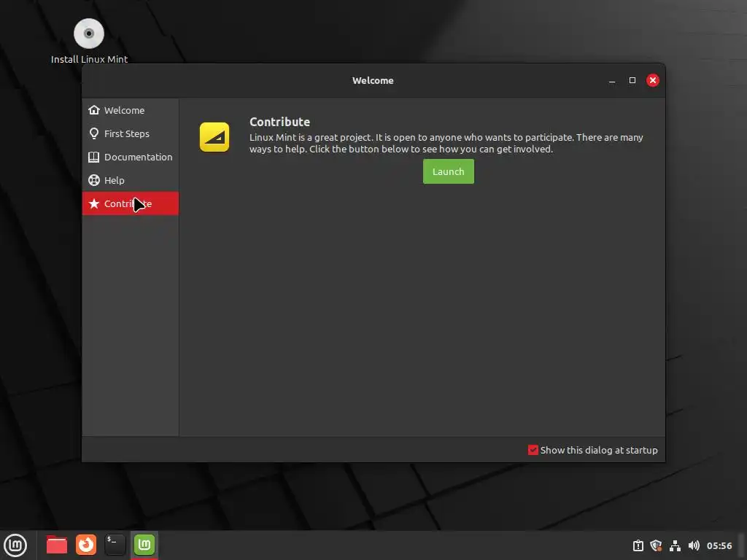Open the Linux Mint start menu
This screenshot has width=747, height=560.
click(x=15, y=545)
